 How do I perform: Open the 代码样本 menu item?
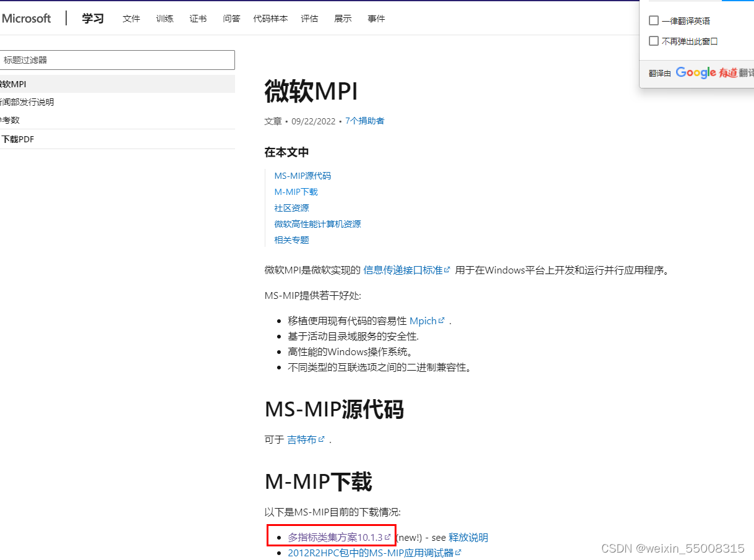pos(270,19)
